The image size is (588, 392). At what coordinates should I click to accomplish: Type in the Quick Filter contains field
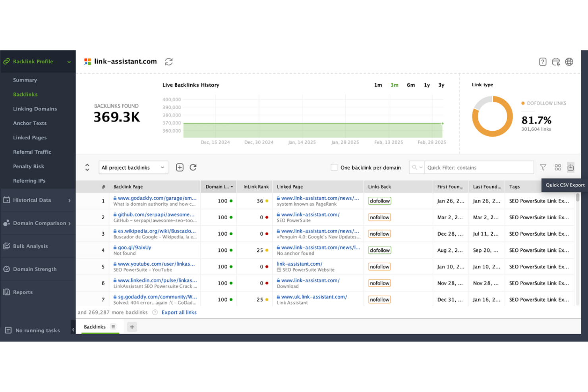coord(477,167)
